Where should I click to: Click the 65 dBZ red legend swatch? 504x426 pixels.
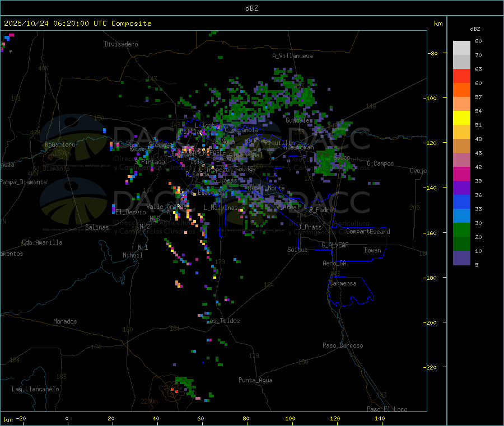pos(461,76)
